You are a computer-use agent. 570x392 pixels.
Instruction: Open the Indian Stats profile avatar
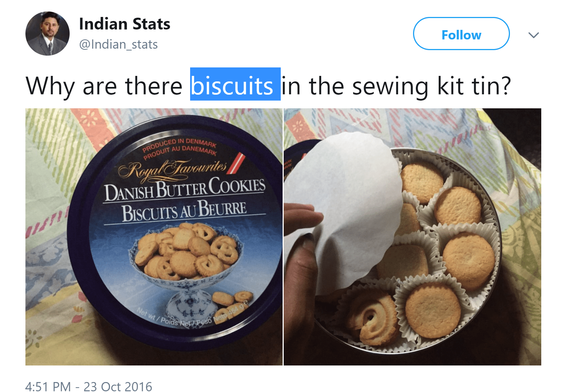pyautogui.click(x=48, y=34)
